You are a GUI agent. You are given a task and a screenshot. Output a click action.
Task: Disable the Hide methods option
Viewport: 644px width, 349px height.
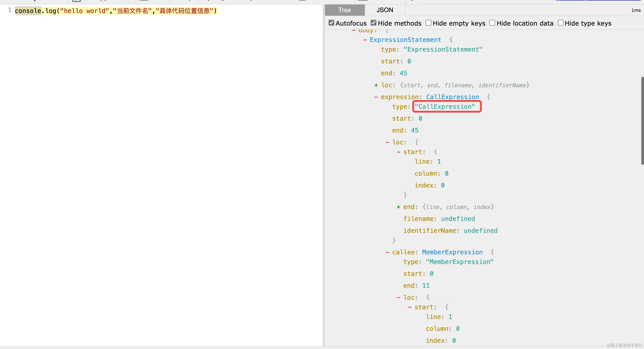[x=374, y=23]
